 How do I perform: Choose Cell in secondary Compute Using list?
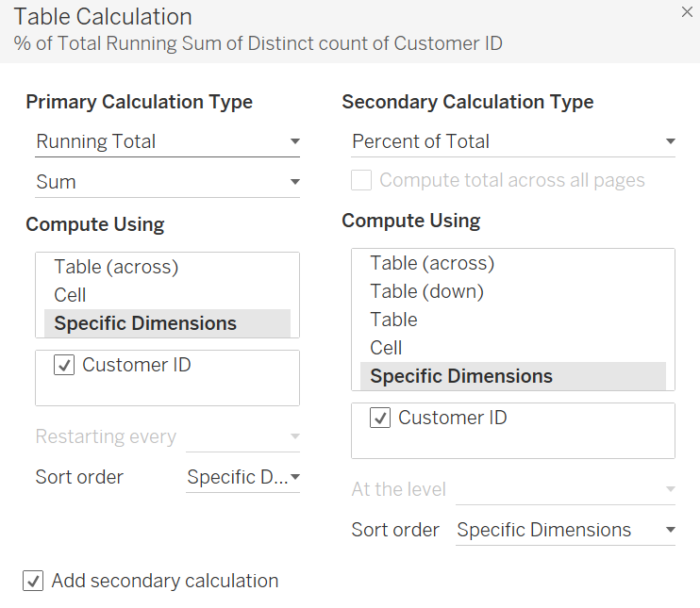point(386,348)
